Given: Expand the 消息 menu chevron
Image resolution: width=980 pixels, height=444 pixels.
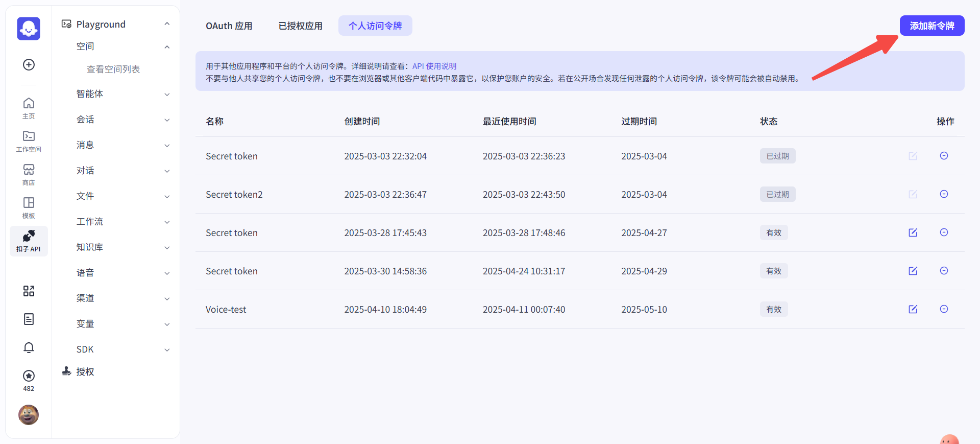Looking at the screenshot, I should tap(167, 146).
